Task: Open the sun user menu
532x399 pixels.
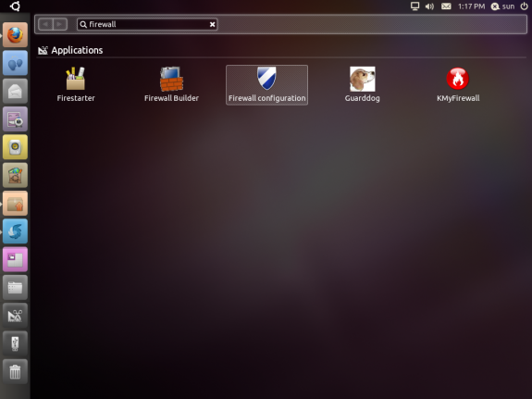Action: coord(502,6)
